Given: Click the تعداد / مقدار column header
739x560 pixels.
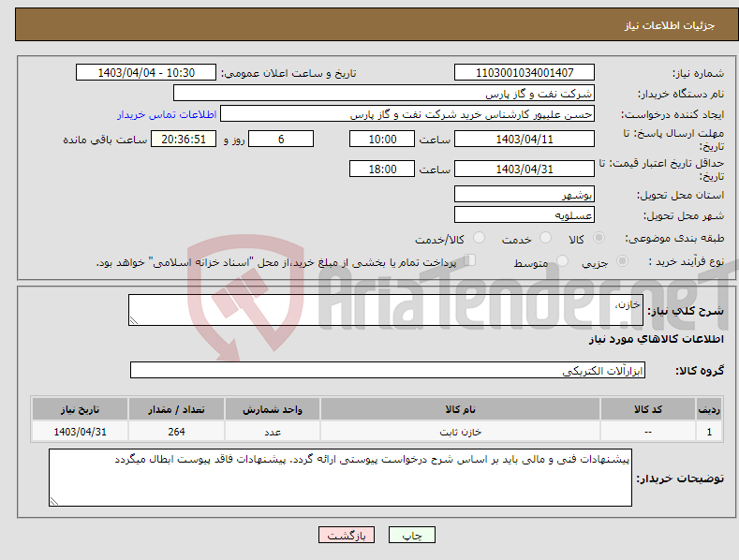Looking at the screenshot, I should [176, 409].
